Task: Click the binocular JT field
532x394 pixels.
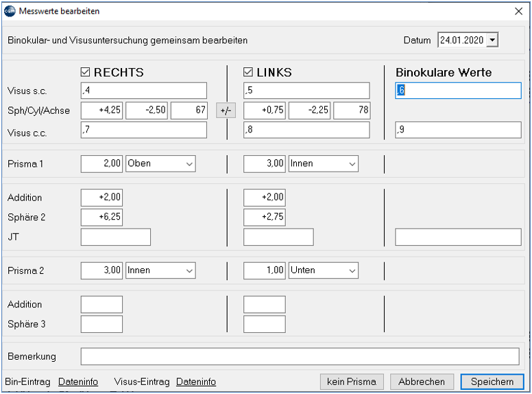Action: [x=458, y=237]
